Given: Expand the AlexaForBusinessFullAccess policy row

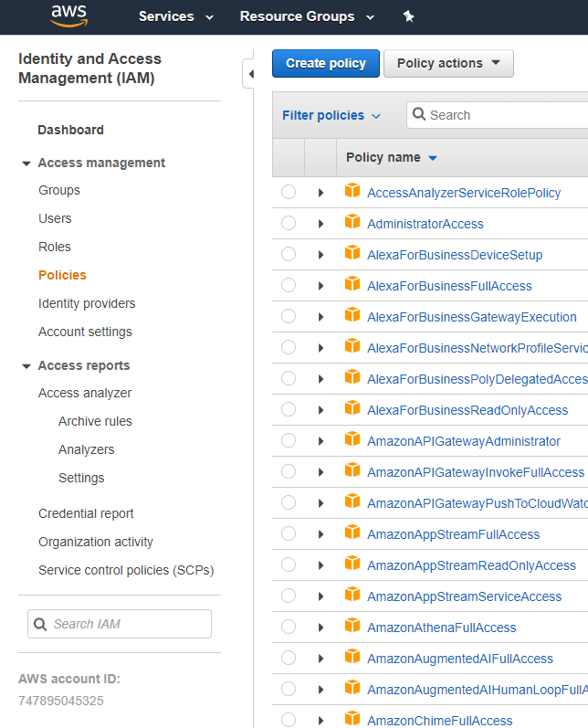Looking at the screenshot, I should coord(320,286).
